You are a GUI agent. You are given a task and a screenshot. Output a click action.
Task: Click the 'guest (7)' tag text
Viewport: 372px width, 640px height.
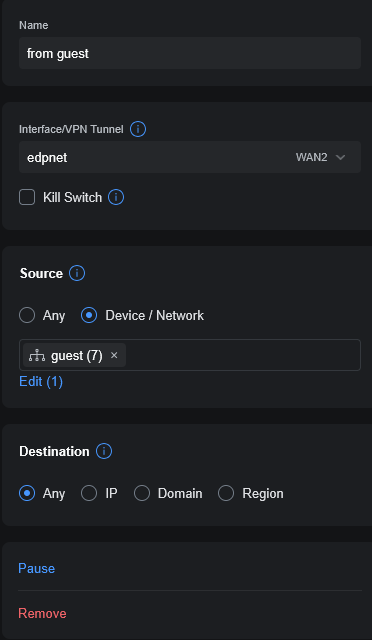pos(77,356)
